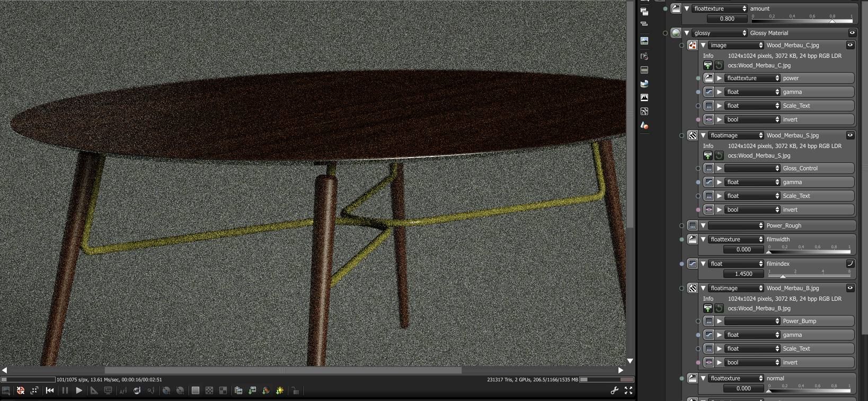Viewport: 868px width, 401px height.
Task: Toggle the eye on Wood_Merbau_C.jpg
Action: click(x=850, y=45)
